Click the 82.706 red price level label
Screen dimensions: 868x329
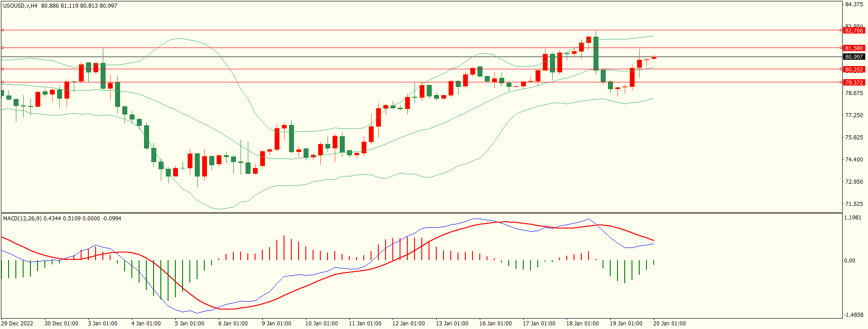[854, 30]
